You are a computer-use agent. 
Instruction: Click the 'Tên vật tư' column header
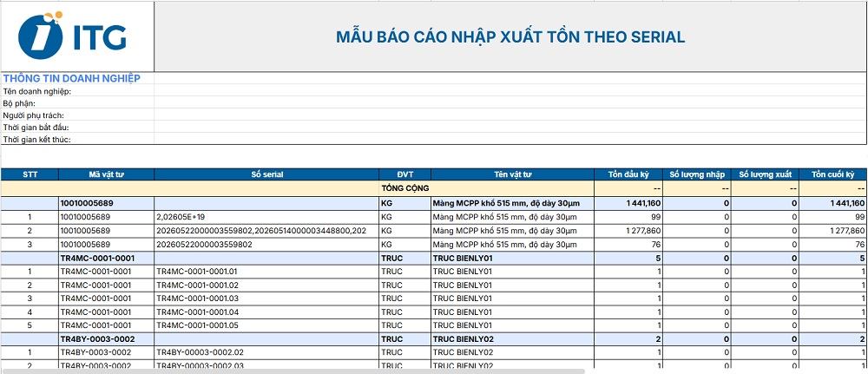pyautogui.click(x=512, y=174)
